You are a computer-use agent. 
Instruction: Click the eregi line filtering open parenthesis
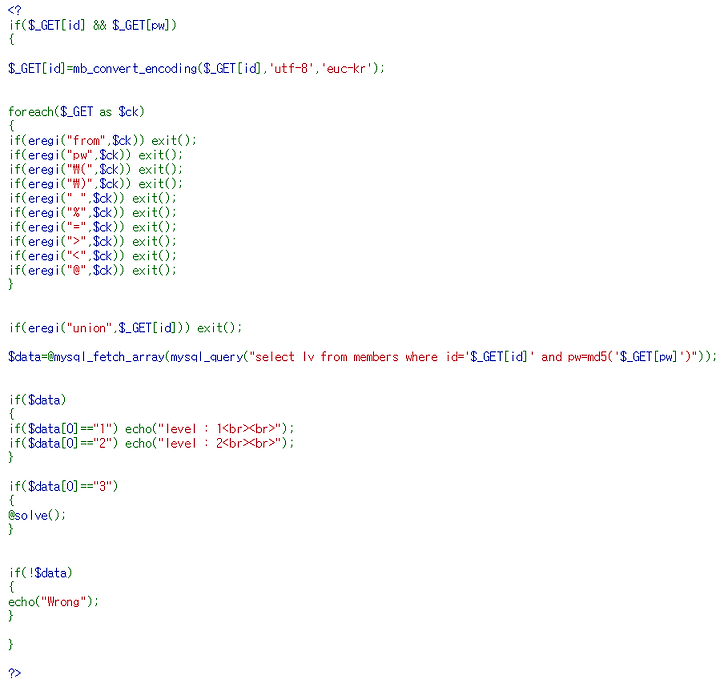96,169
